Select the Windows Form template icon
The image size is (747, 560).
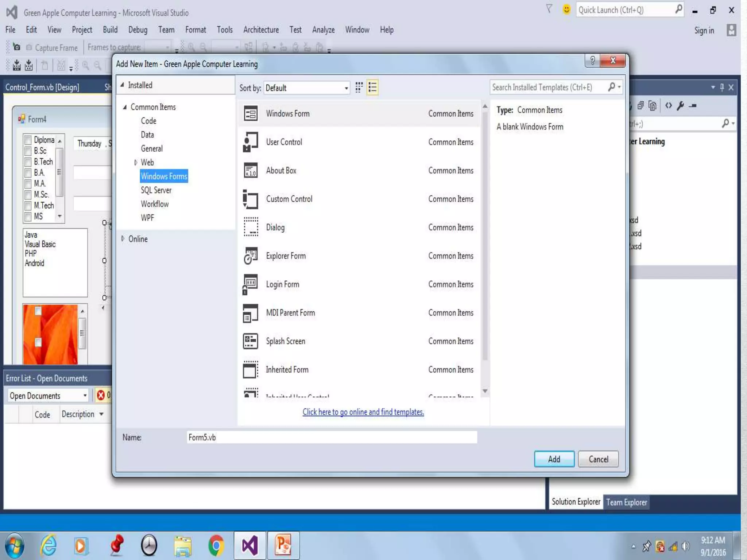pos(251,114)
